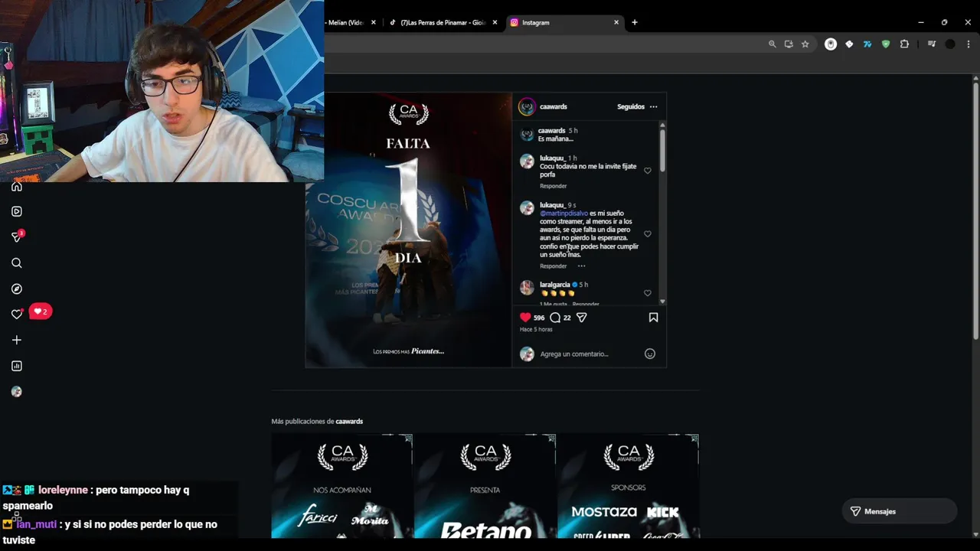The image size is (980, 551).
Task: Open the @martinpdisalvo mention link
Action: click(563, 214)
